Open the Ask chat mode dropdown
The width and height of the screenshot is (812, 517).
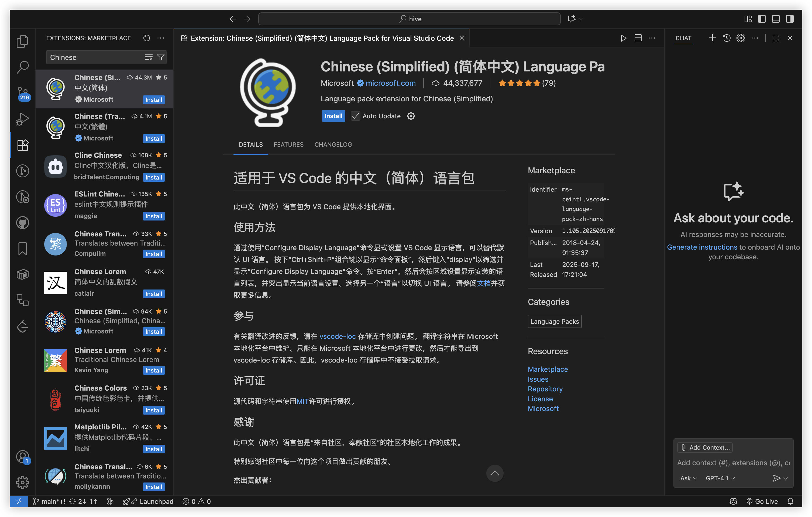point(688,478)
